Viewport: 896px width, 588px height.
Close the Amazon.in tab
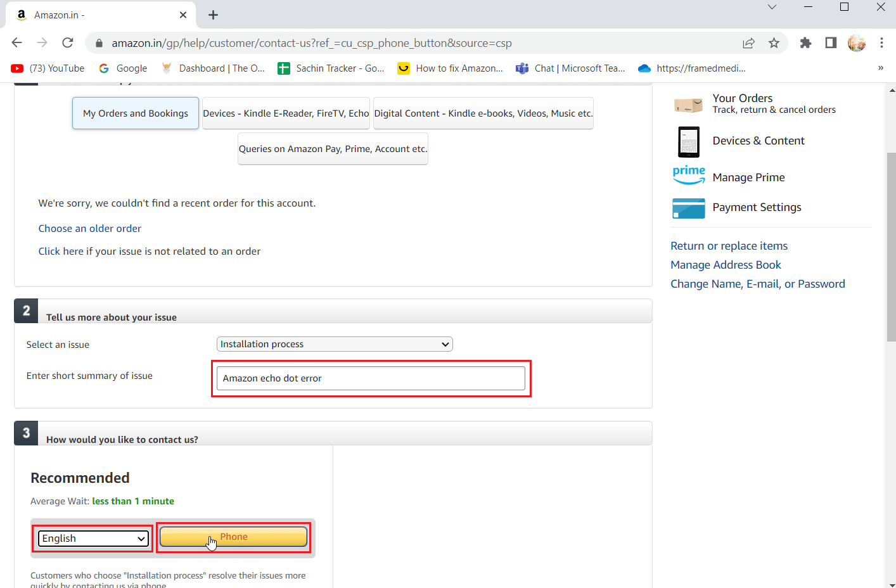(183, 15)
